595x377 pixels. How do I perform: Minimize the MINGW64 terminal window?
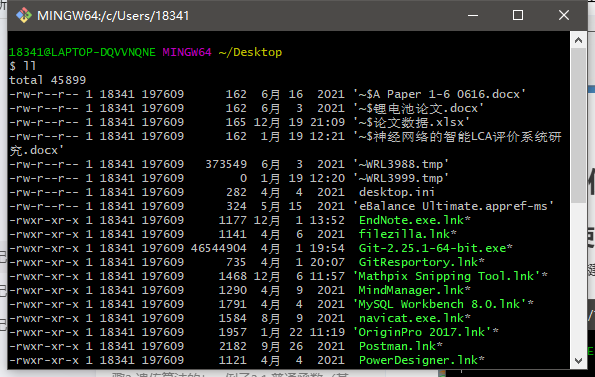tap(473, 16)
